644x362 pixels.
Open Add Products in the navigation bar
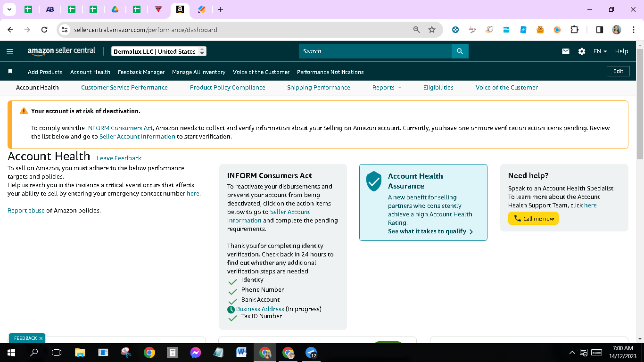(45, 72)
